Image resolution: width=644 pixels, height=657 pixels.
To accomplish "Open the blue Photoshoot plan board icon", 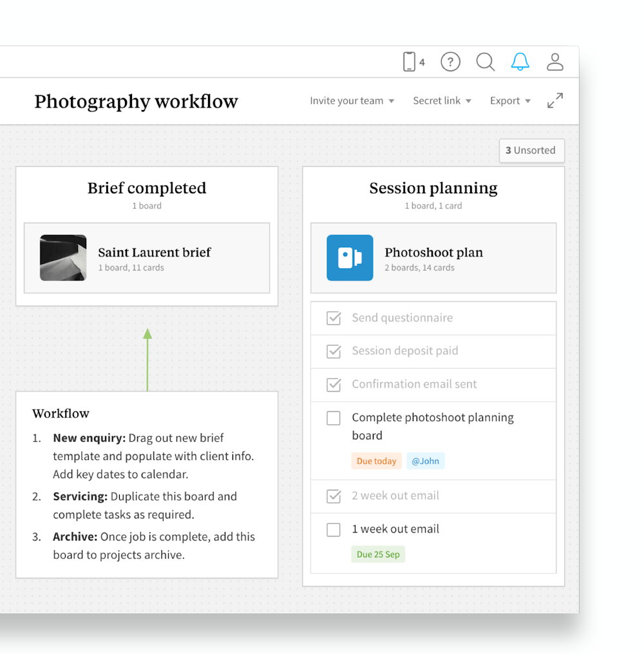I will coord(350,258).
